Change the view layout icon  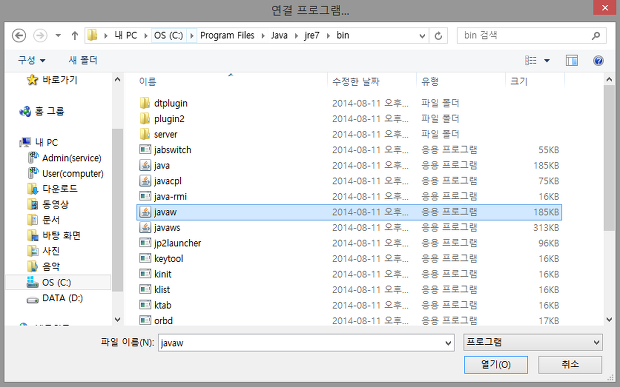tap(531, 60)
